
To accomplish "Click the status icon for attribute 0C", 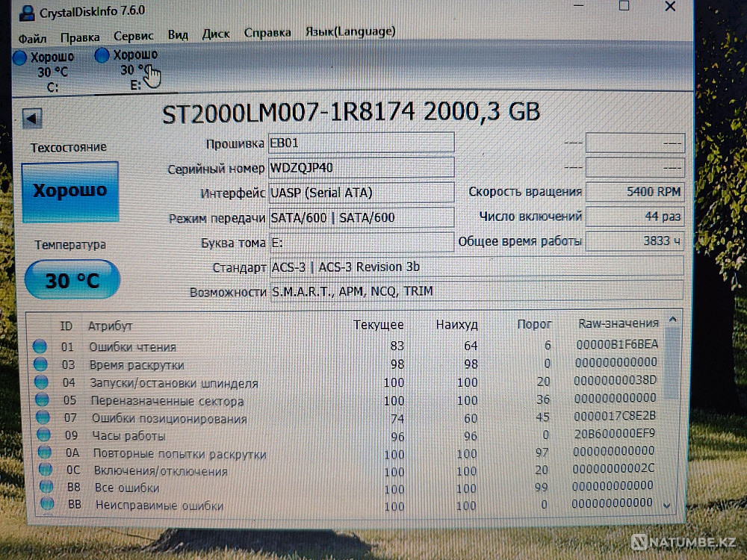I will click(x=46, y=469).
